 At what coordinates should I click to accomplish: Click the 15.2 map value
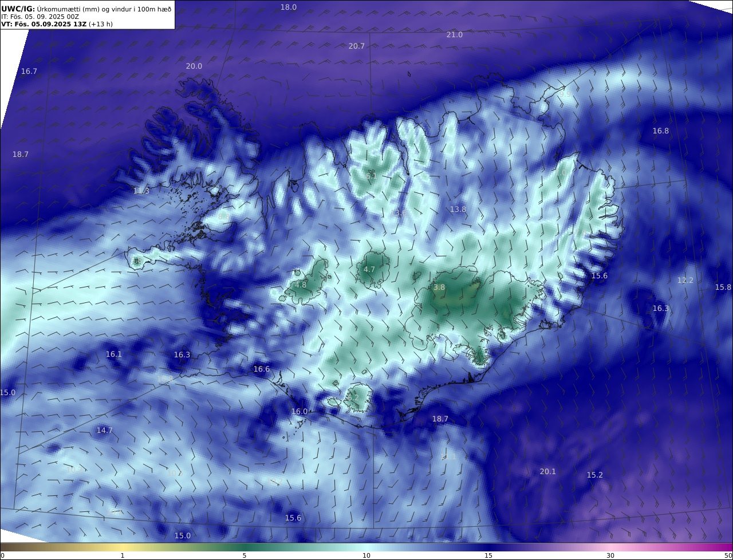[x=595, y=475]
